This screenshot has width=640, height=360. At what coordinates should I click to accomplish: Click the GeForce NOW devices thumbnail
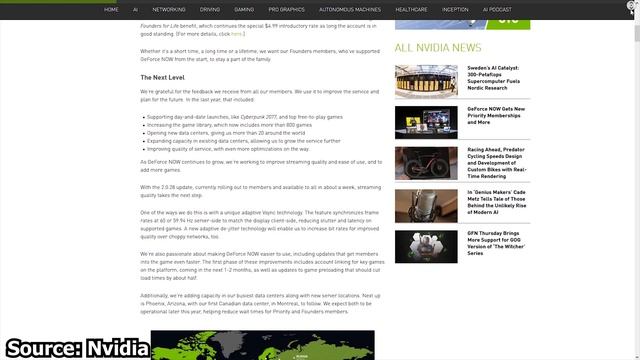[426, 122]
